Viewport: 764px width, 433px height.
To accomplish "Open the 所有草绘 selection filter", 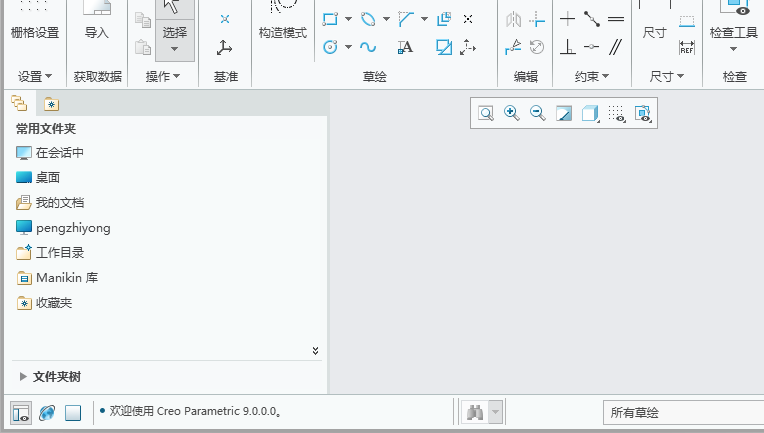I will point(683,413).
